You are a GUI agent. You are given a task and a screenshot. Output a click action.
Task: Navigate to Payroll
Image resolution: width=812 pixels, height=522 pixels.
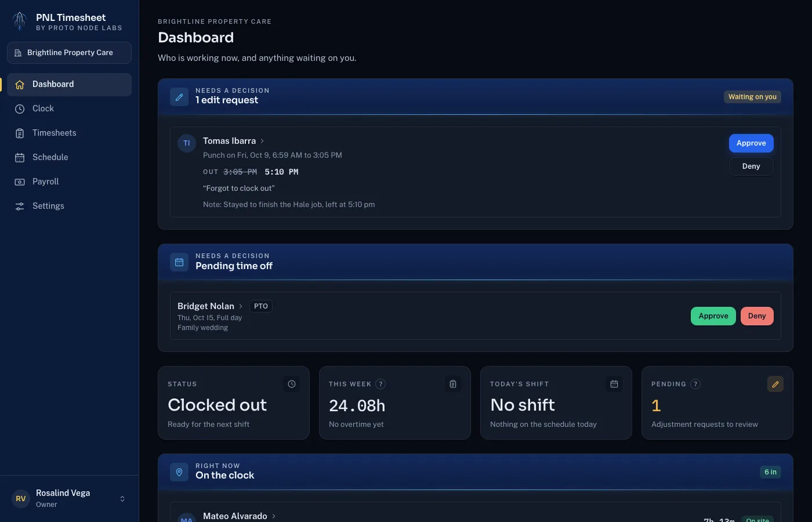69,182
